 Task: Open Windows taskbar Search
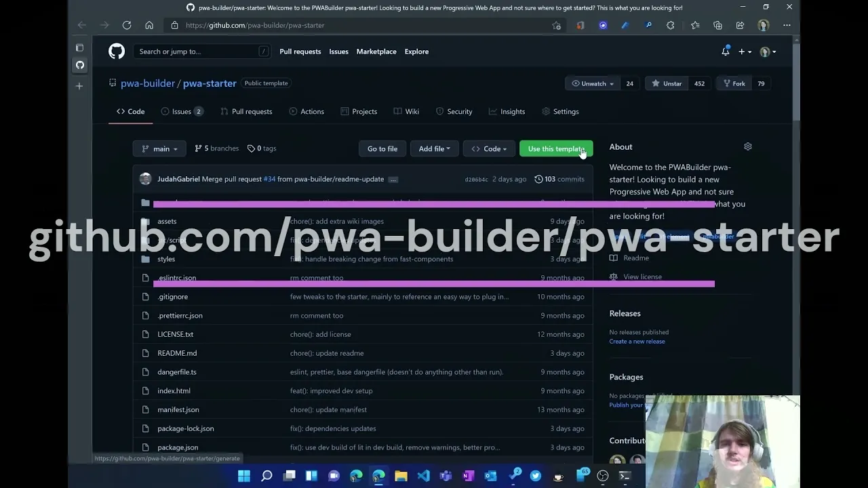267,476
